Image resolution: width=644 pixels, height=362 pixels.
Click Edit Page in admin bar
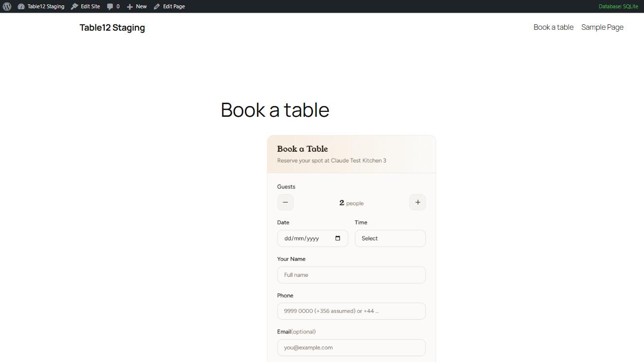(169, 6)
